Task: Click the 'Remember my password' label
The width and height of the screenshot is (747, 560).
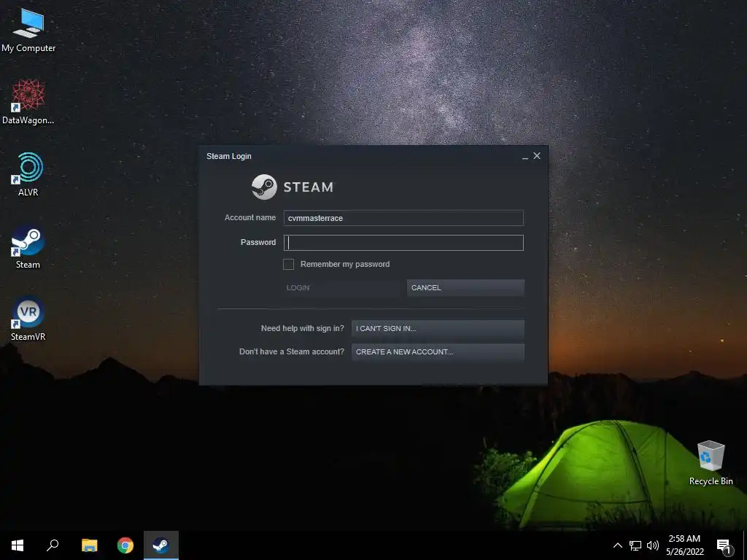Action: point(345,264)
